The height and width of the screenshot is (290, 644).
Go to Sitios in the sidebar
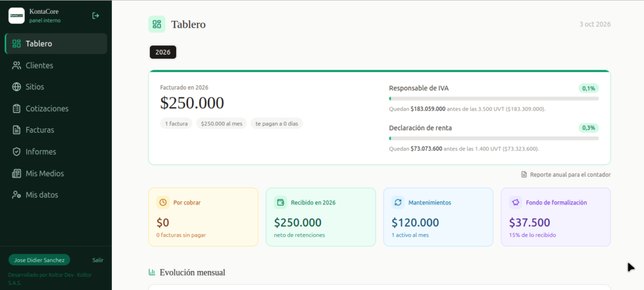(56, 87)
